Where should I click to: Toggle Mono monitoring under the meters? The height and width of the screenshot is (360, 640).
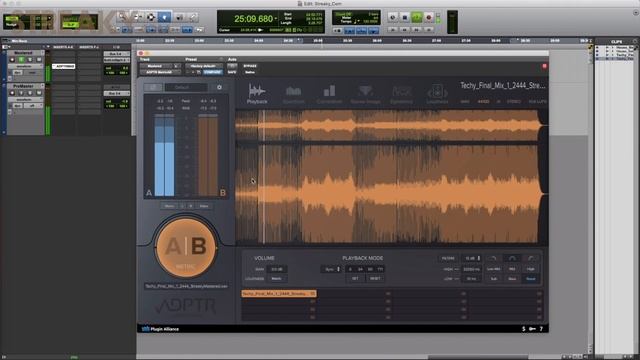169,206
